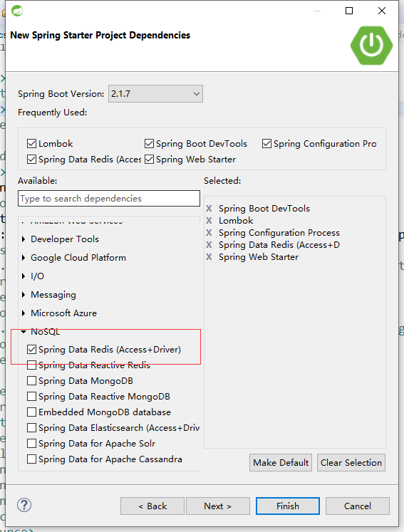Viewport: 404px width, 532px height.
Task: Collapse the NoSQL category
Action: 24,332
